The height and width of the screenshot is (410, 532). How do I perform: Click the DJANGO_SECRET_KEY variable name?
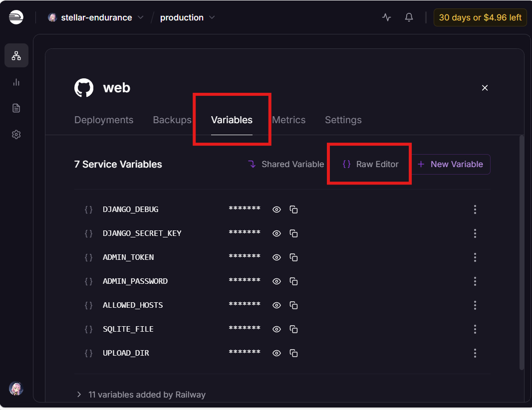pyautogui.click(x=142, y=233)
